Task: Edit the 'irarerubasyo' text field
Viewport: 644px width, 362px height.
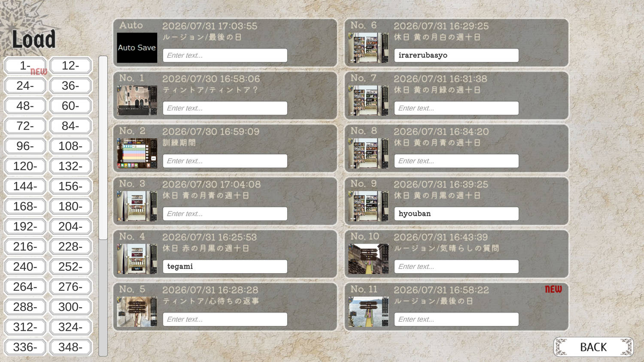Action: [456, 55]
